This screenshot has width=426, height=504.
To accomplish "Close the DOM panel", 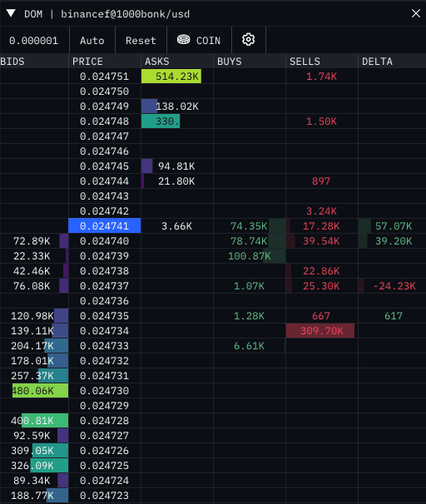I will tap(416, 13).
